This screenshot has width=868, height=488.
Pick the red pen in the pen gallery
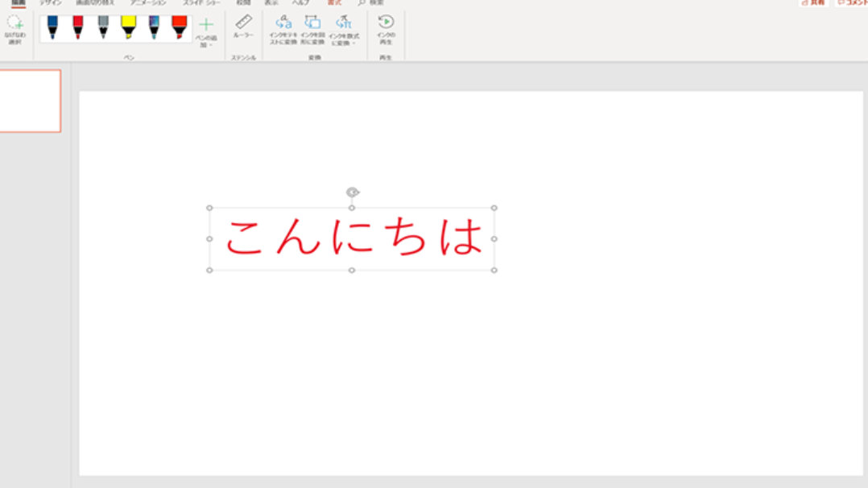pyautogui.click(x=78, y=27)
